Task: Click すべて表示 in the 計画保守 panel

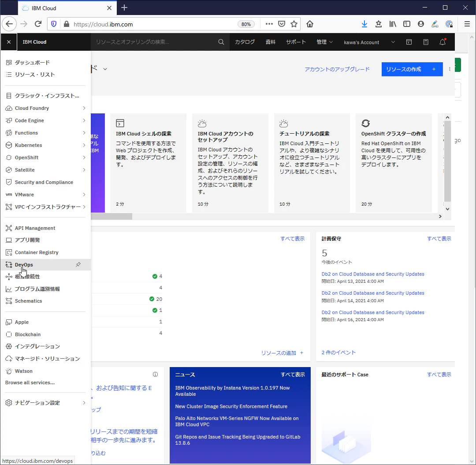Action: [439, 239]
